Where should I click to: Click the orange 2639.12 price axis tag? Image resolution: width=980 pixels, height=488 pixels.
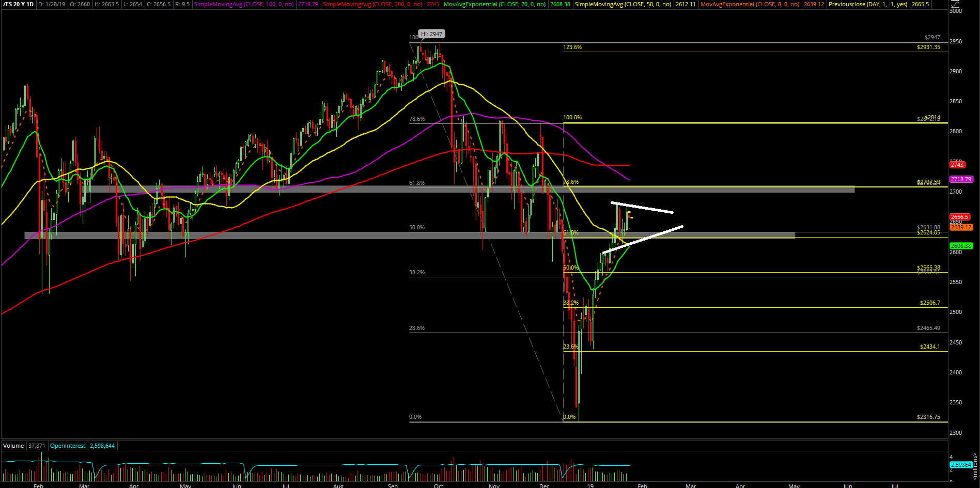961,227
